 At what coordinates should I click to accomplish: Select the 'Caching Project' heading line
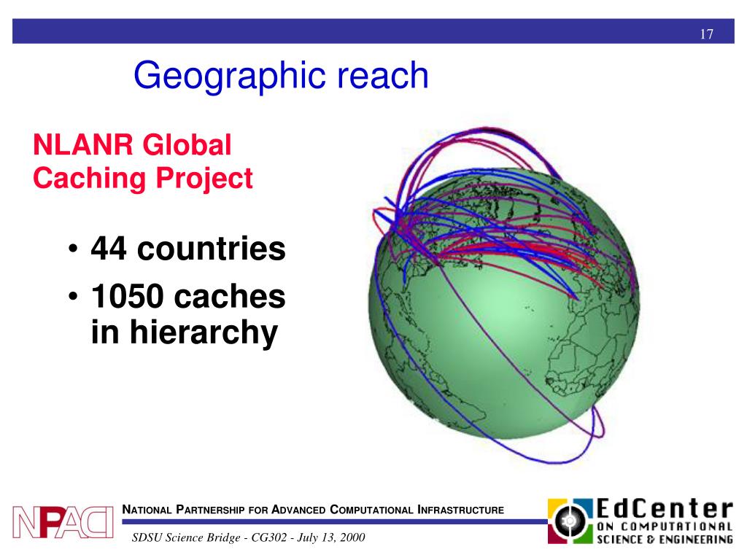(142, 179)
